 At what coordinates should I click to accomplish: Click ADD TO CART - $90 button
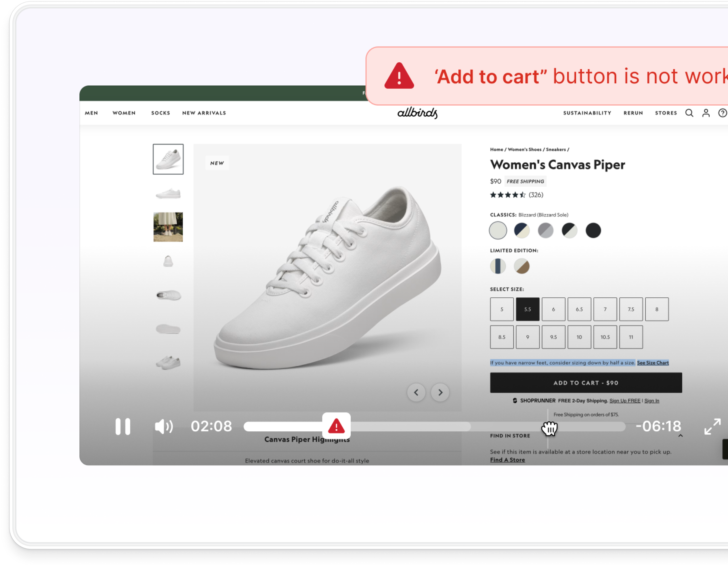(x=586, y=383)
